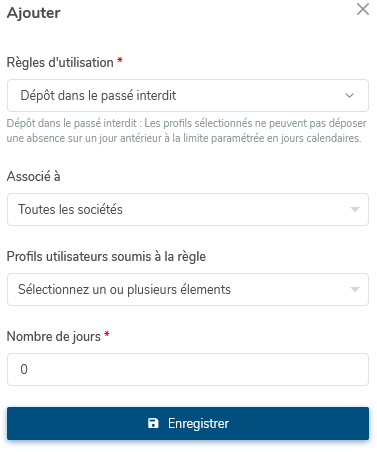This screenshot has width=377, height=452.
Task: Click the arrow icon in the Associé à field
Action: pos(355,209)
